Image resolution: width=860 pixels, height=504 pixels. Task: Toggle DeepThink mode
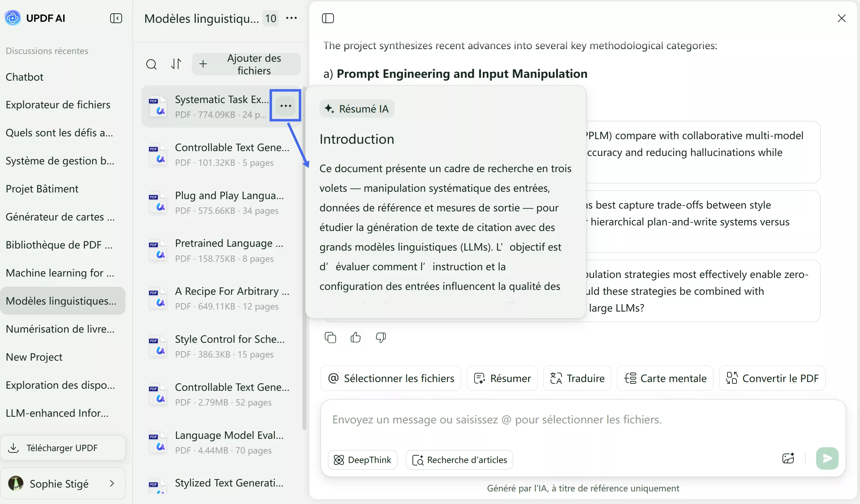[362, 460]
